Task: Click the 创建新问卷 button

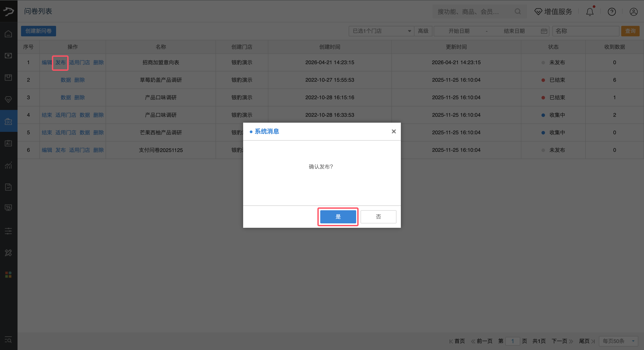Action: point(39,31)
